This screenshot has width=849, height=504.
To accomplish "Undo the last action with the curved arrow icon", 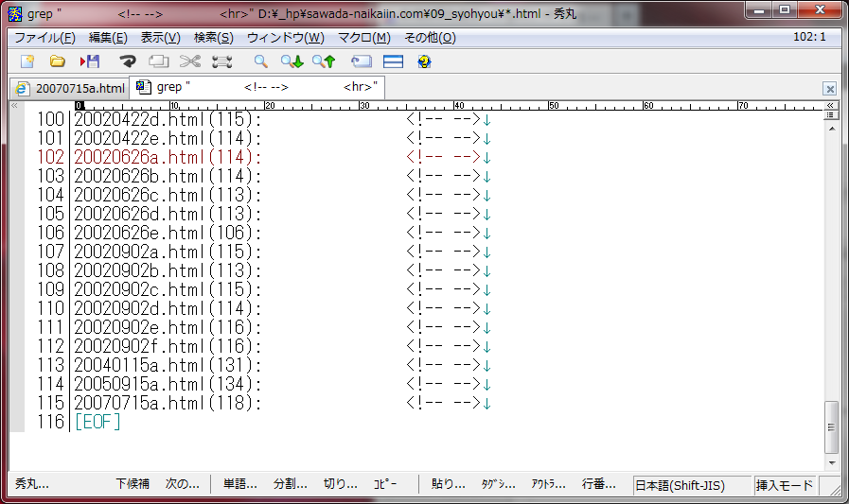I will [x=128, y=61].
